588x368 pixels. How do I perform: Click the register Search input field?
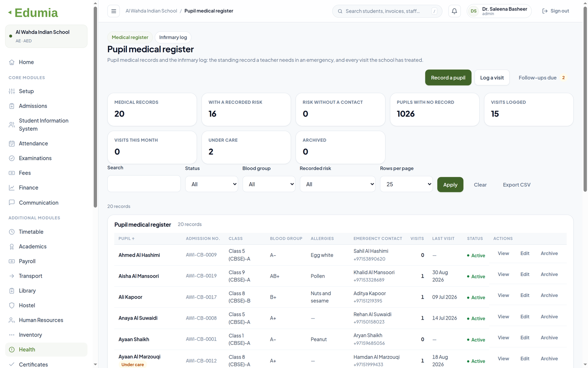tap(144, 184)
